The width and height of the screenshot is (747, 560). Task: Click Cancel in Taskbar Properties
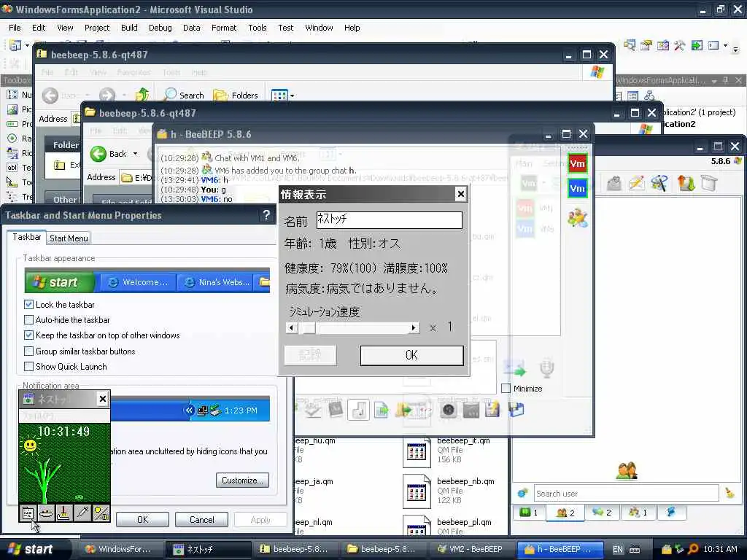click(201, 519)
